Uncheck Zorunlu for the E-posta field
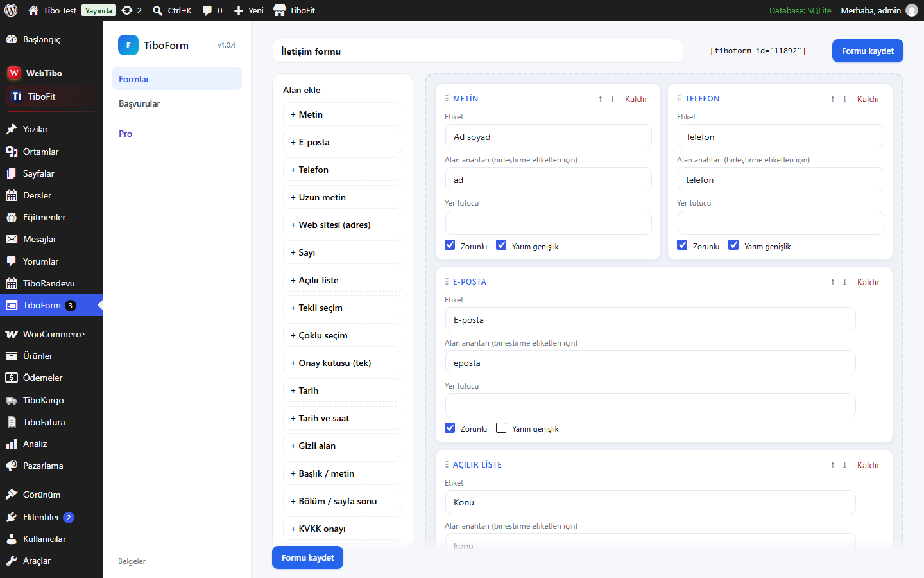The height and width of the screenshot is (578, 924). pyautogui.click(x=450, y=428)
